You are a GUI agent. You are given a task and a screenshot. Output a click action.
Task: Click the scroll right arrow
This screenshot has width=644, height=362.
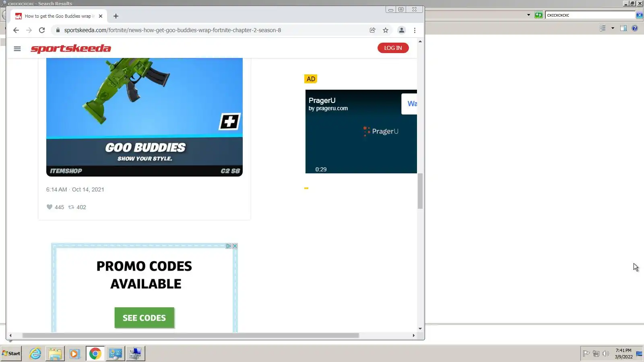tap(413, 335)
